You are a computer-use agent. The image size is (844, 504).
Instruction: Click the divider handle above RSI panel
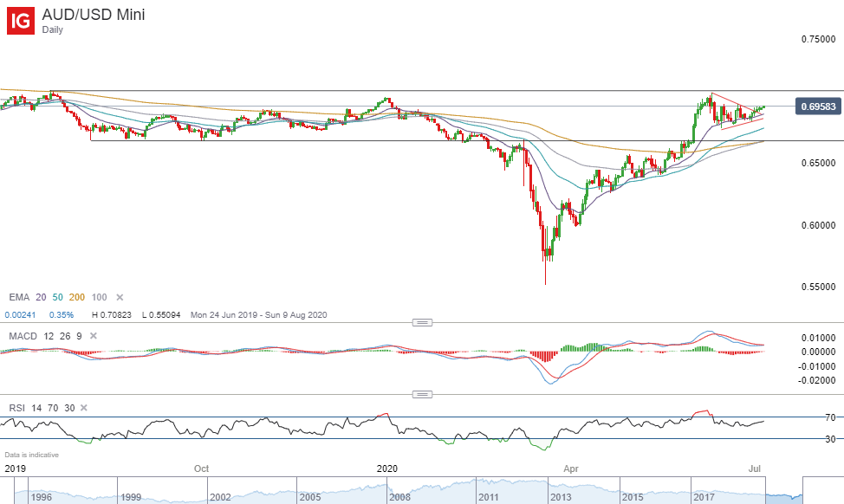(x=422, y=394)
